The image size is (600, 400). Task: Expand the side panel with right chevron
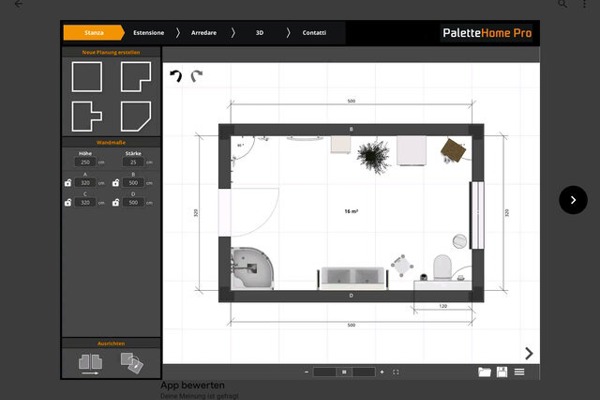click(529, 353)
